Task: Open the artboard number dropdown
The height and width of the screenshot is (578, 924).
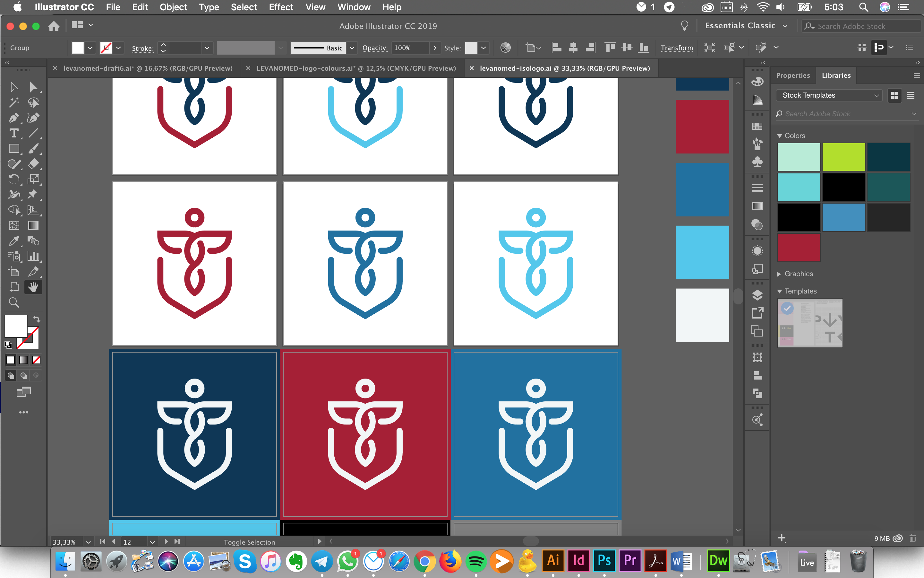Action: [152, 542]
